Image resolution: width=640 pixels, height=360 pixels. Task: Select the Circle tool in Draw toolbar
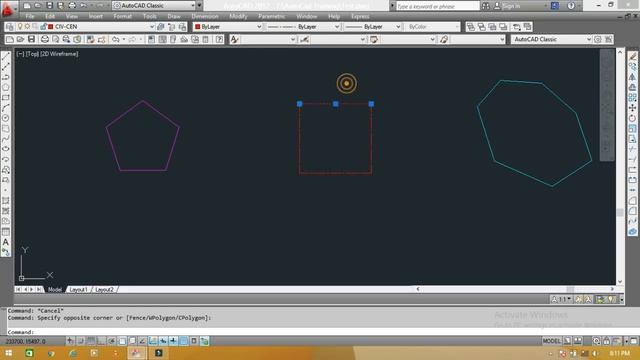(6, 118)
